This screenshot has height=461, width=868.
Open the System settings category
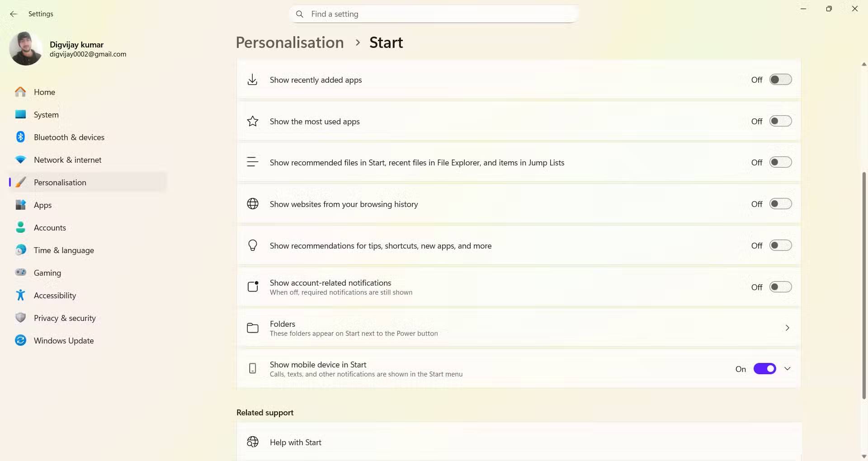pos(46,115)
